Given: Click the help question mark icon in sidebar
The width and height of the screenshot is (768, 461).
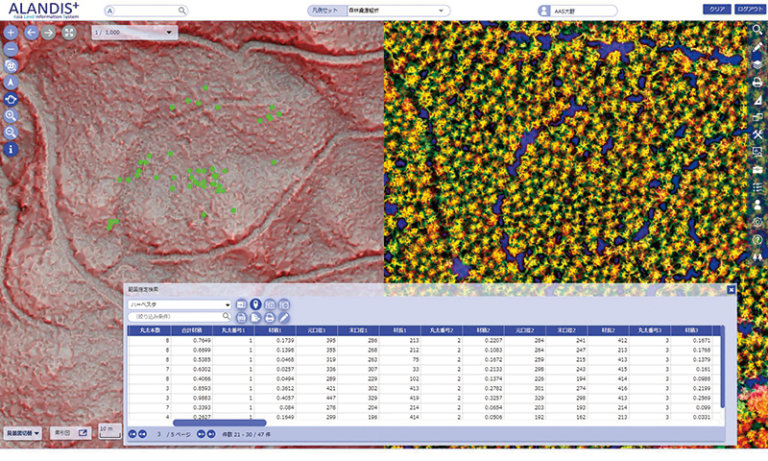Looking at the screenshot, I should pos(759,238).
